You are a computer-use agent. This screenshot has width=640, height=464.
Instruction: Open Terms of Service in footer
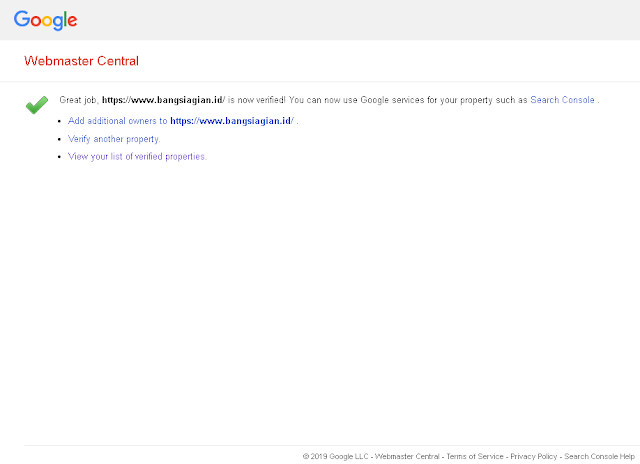475,456
